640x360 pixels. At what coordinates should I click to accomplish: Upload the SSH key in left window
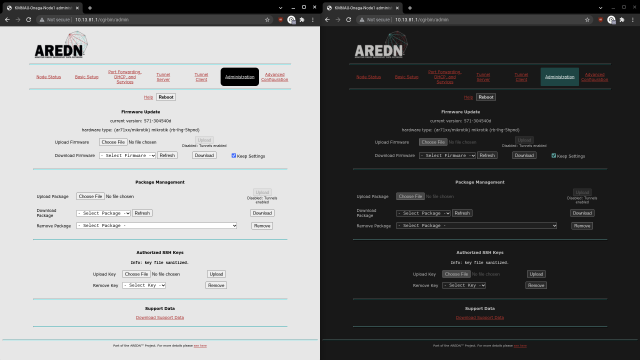216,274
